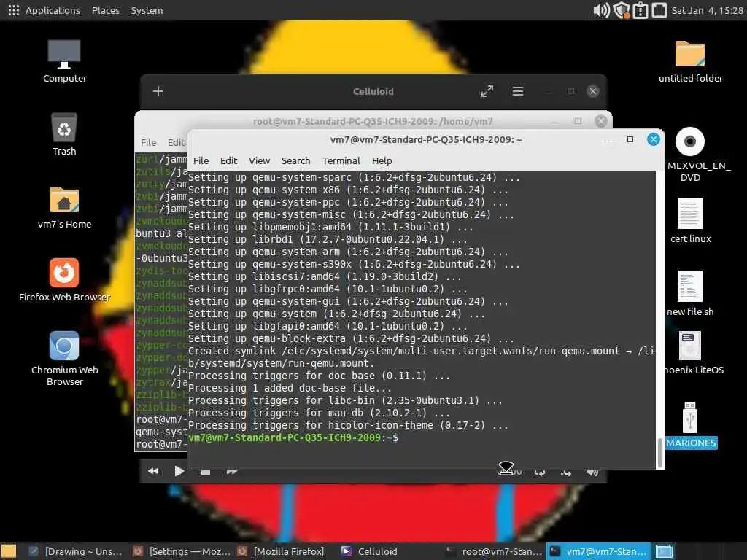Open Terminal menu in vm7 terminal
The width and height of the screenshot is (747, 560).
(341, 161)
